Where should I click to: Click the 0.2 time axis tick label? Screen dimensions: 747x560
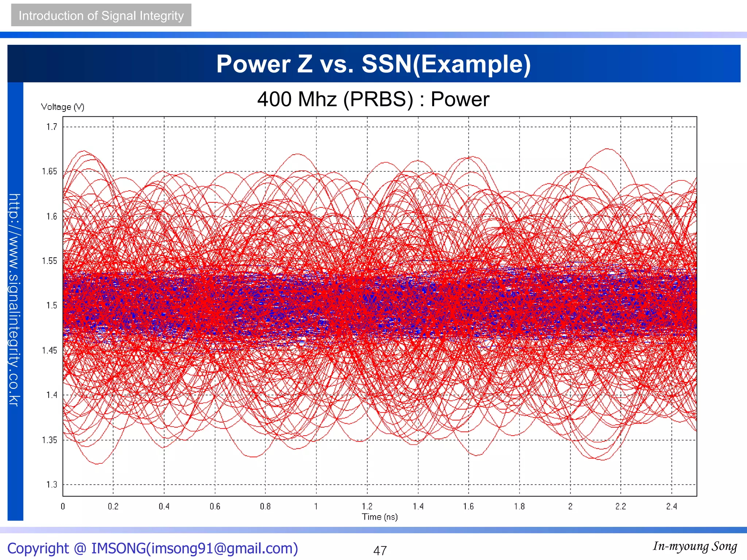pos(113,506)
